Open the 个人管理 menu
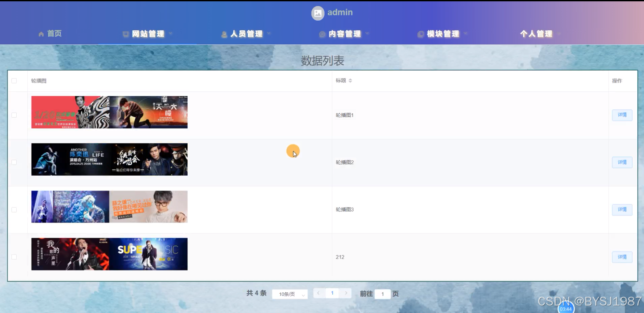This screenshot has height=313, width=644. tap(536, 34)
